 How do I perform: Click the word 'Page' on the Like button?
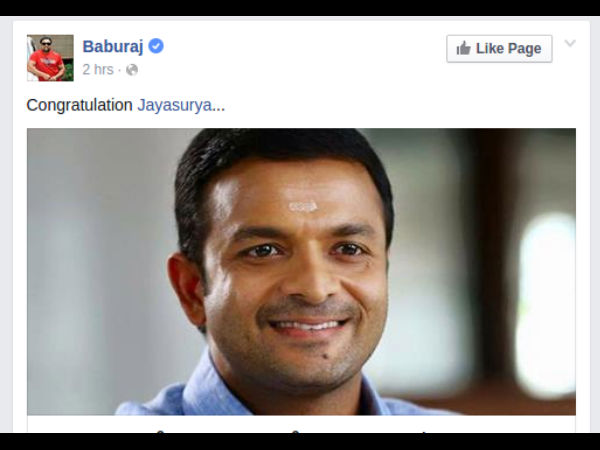click(x=525, y=49)
